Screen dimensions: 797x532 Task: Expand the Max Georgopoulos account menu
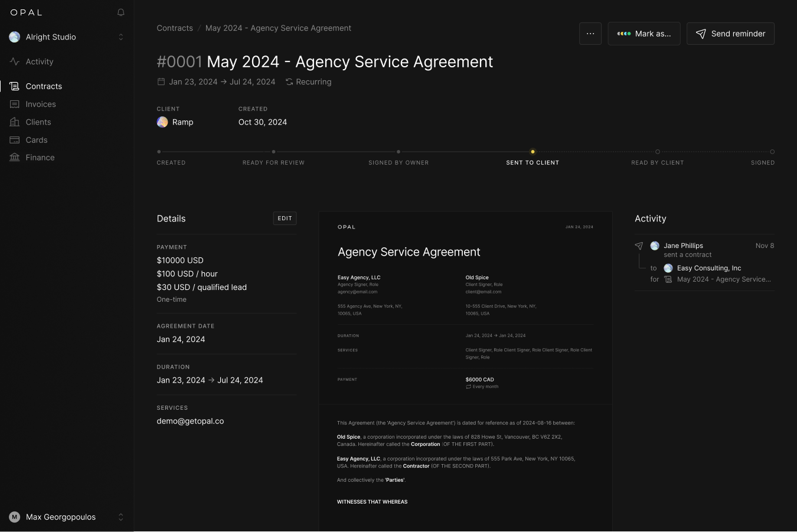(x=121, y=517)
